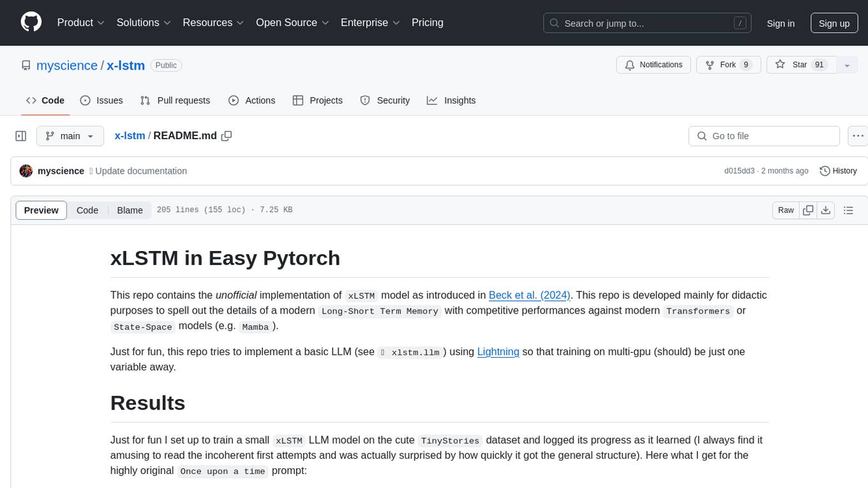Viewport: 868px width, 488px height.
Task: Switch to the Security tab
Action: pyautogui.click(x=385, y=100)
